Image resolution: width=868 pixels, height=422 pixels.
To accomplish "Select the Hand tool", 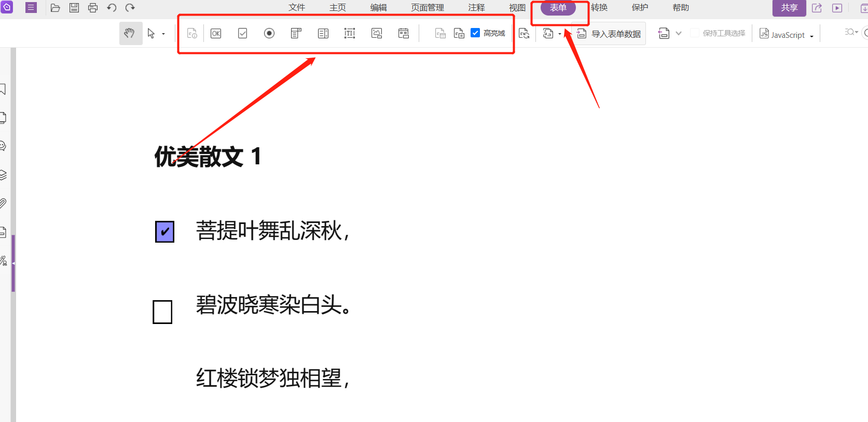I will pyautogui.click(x=131, y=34).
